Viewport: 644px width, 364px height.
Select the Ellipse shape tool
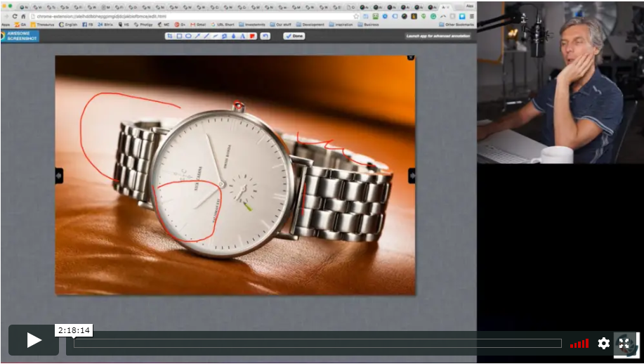188,36
